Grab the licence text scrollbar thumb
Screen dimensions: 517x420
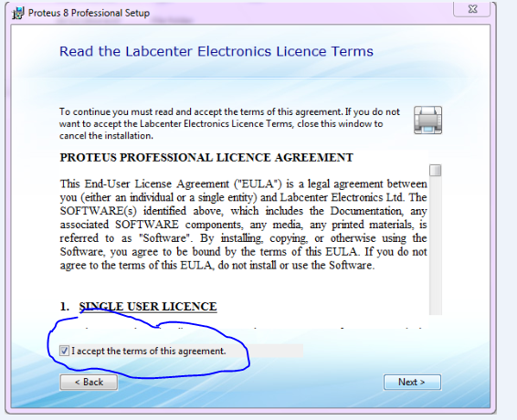[x=436, y=171]
